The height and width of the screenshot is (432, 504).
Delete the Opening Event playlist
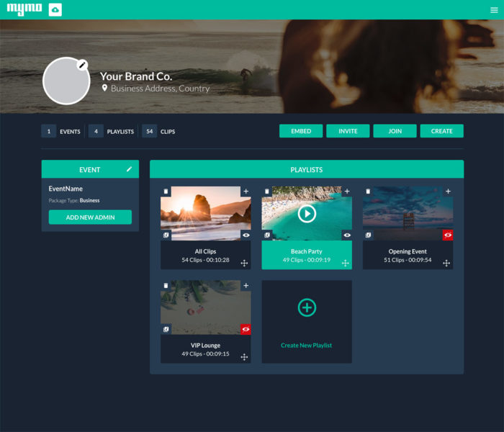(368, 192)
